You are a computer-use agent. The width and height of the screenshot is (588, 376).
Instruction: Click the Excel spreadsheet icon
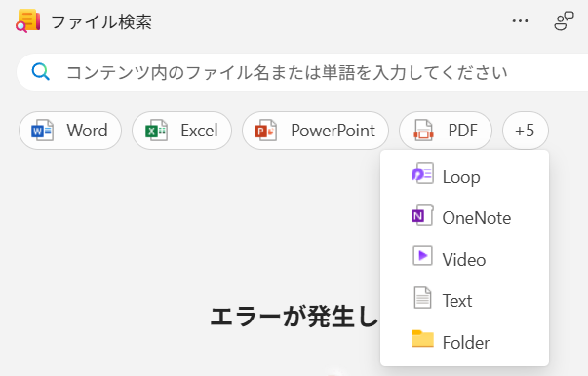pyautogui.click(x=156, y=131)
